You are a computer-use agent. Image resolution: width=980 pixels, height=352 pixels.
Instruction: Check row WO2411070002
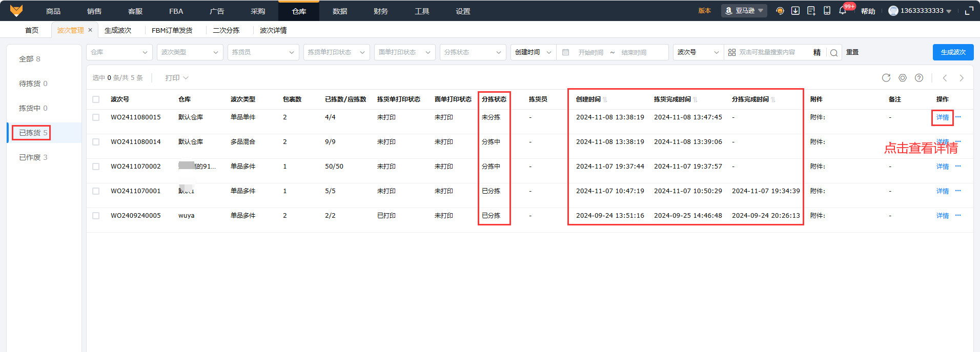[96, 167]
